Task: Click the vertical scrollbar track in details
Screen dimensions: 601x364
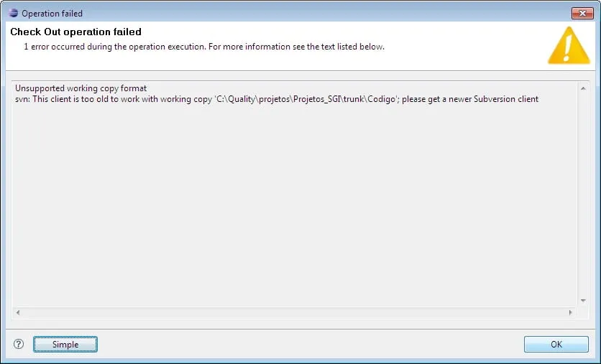Action: 583,194
